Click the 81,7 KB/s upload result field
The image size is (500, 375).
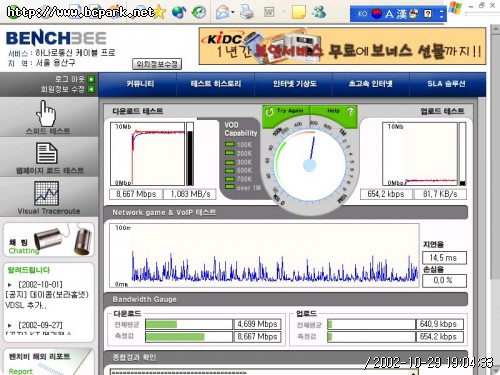(440, 194)
